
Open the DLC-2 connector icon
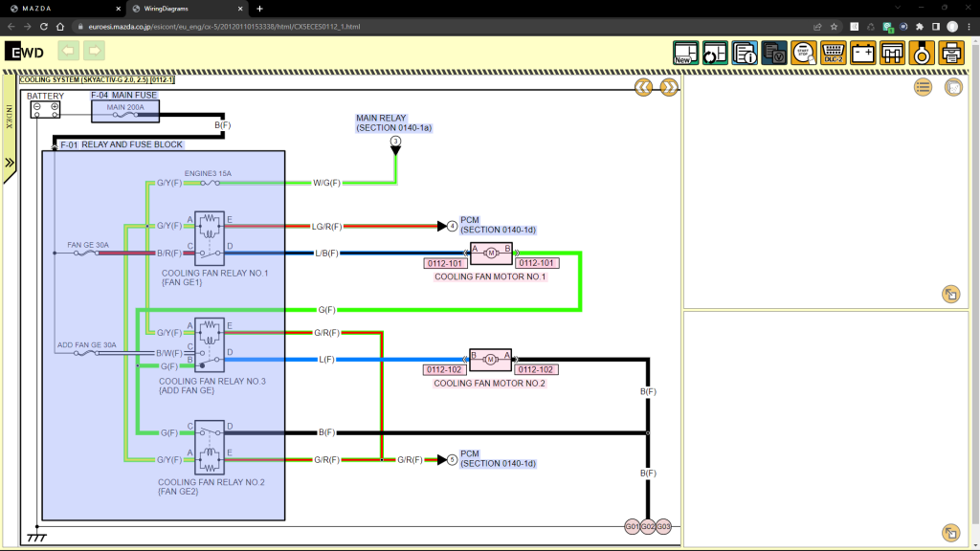pyautogui.click(x=834, y=54)
